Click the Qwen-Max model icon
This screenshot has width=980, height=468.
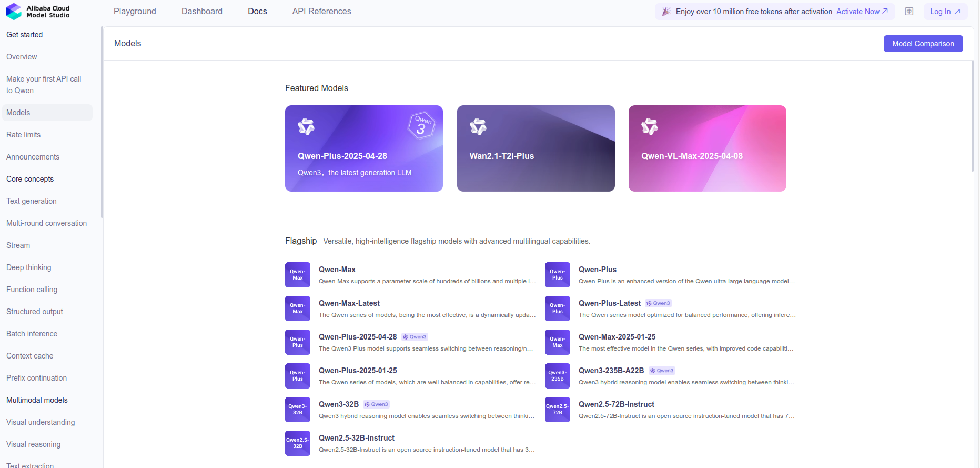click(298, 275)
